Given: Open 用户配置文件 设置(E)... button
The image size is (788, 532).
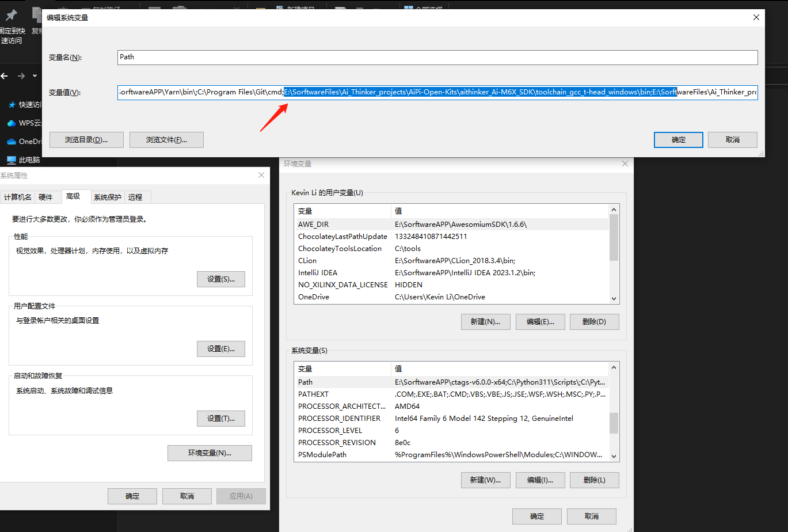Looking at the screenshot, I should tap(221, 349).
